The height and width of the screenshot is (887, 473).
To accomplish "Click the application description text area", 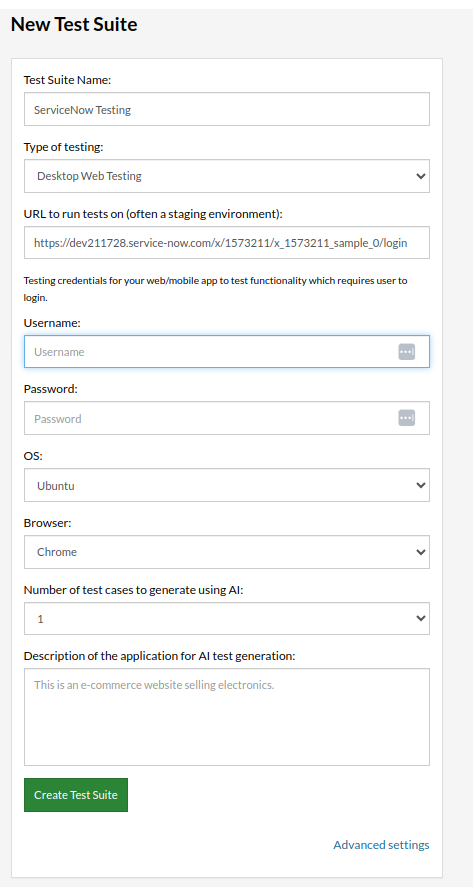I will pyautogui.click(x=226, y=717).
